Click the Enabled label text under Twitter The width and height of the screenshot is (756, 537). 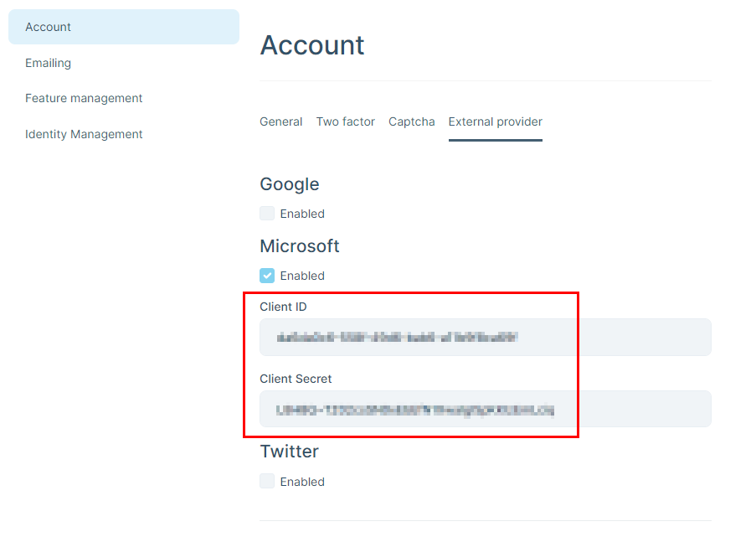[302, 482]
